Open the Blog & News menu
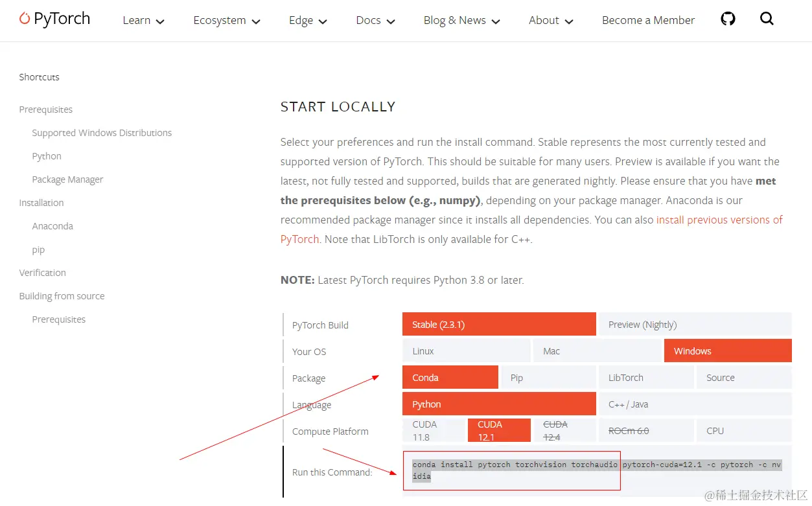 click(461, 21)
